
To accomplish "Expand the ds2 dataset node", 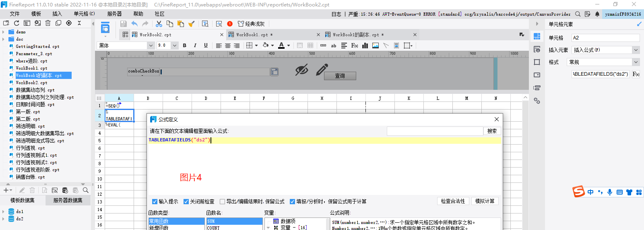I will click(4, 219).
